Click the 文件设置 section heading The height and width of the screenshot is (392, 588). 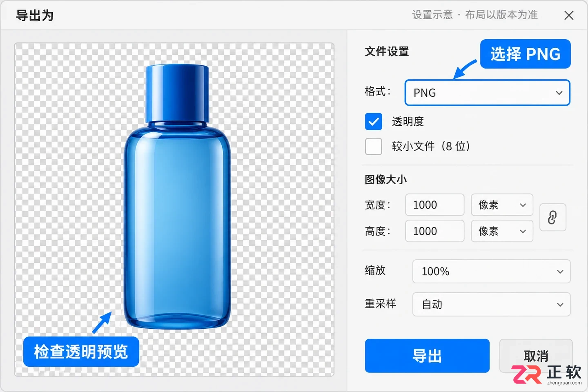(387, 51)
